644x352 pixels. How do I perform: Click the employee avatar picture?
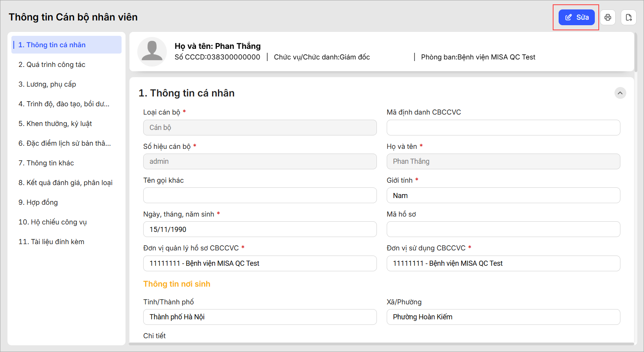pyautogui.click(x=152, y=52)
